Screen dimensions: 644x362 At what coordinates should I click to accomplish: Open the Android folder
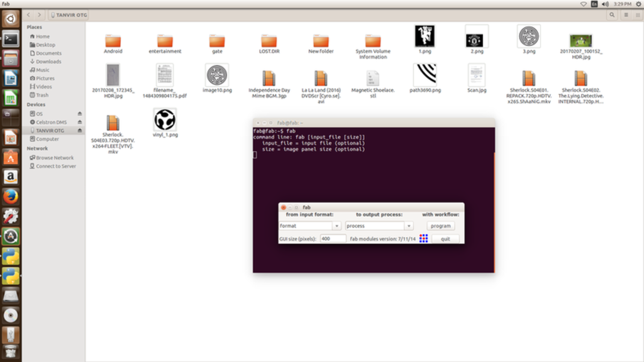(x=113, y=44)
